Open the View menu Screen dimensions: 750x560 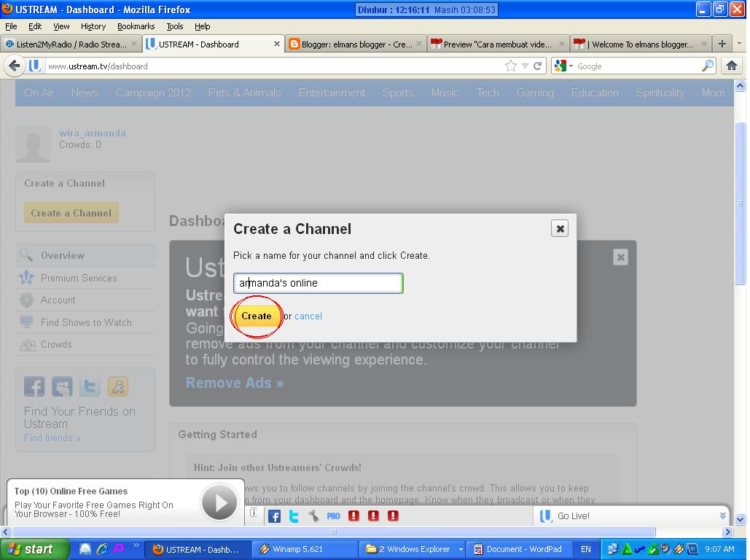pos(61,26)
